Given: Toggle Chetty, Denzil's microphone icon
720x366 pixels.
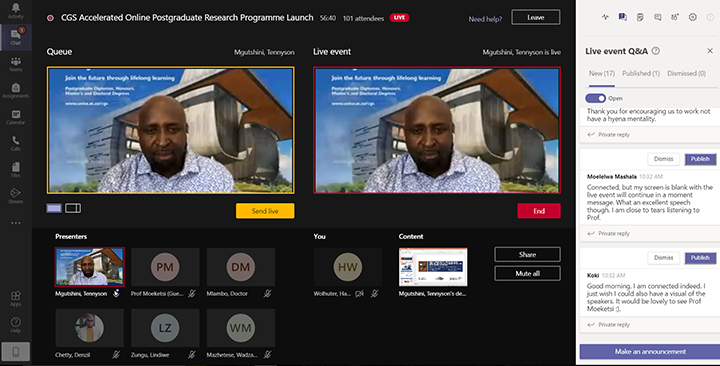Looking at the screenshot, I should (x=117, y=355).
